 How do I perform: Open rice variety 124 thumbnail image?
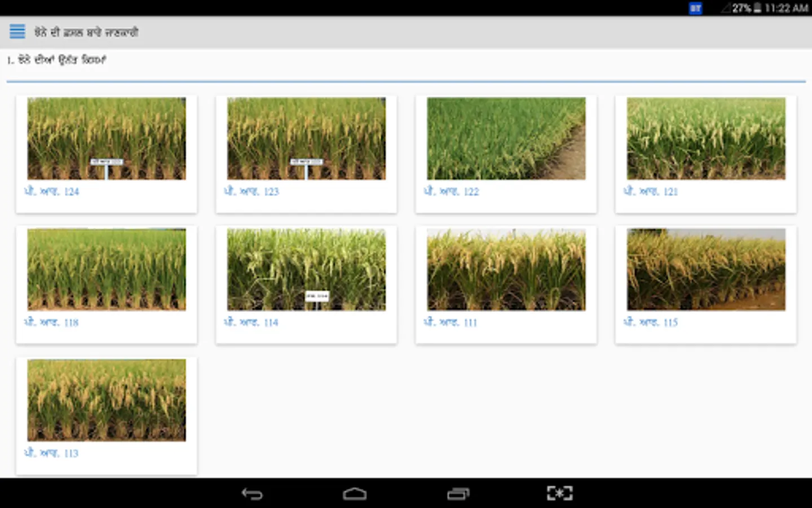107,139
